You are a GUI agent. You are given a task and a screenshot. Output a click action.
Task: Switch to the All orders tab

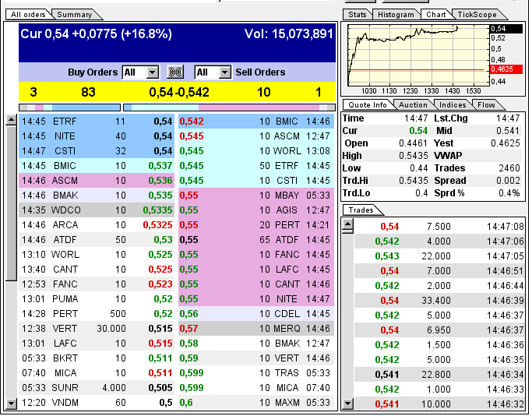(x=28, y=15)
